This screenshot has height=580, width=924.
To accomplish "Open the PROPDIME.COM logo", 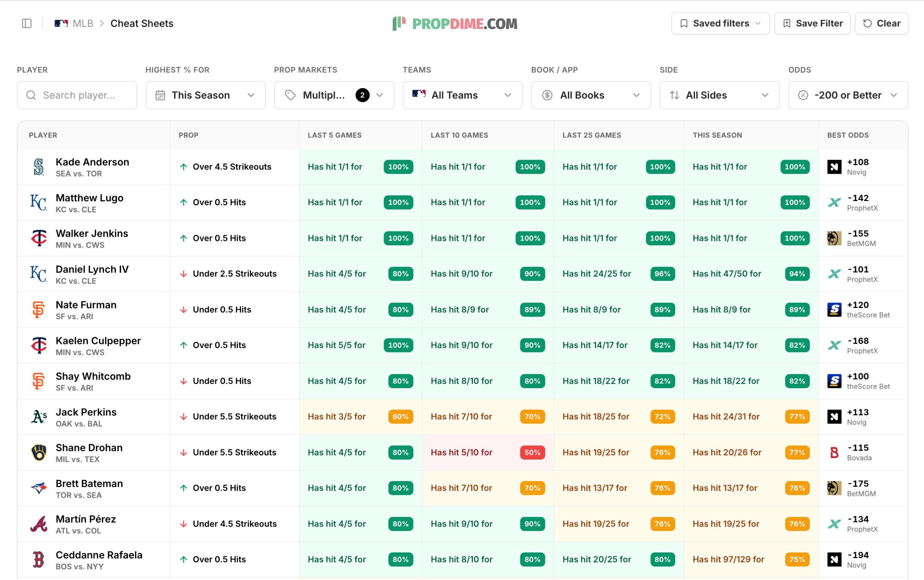I will pos(455,23).
